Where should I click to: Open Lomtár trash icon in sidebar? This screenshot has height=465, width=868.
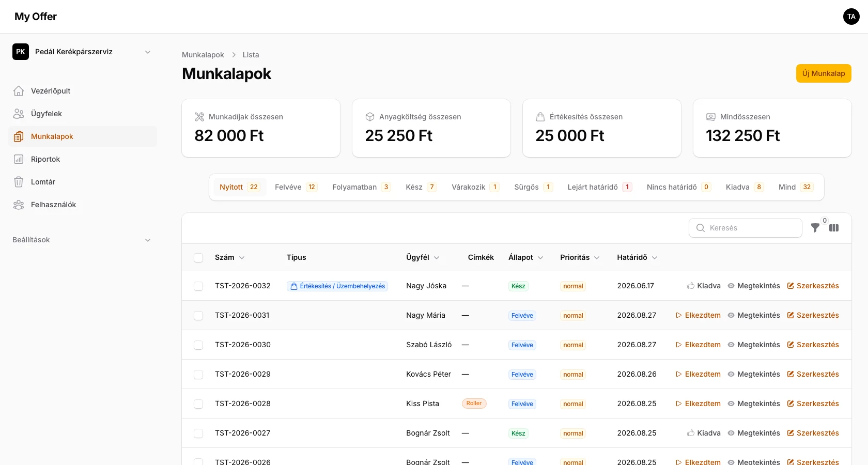(x=19, y=182)
